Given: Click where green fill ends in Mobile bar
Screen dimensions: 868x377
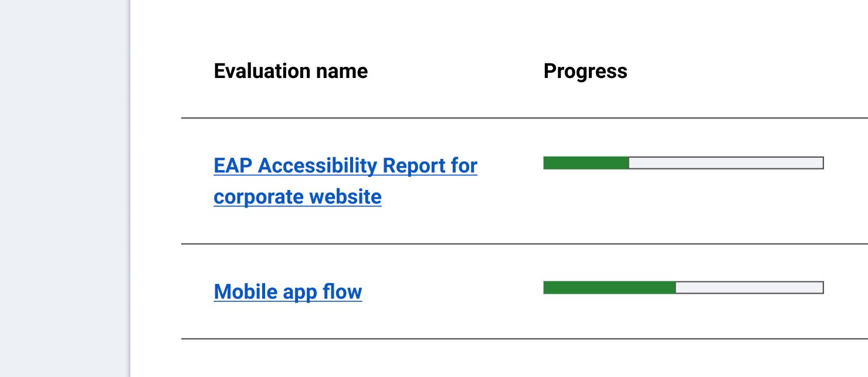Looking at the screenshot, I should coord(676,287).
